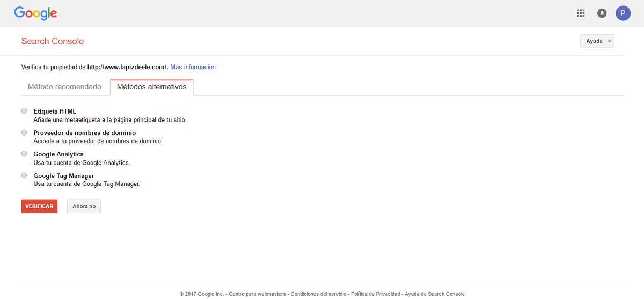Select Proveedor de nombres de dominio option
This screenshot has width=644, height=299.
tap(24, 132)
